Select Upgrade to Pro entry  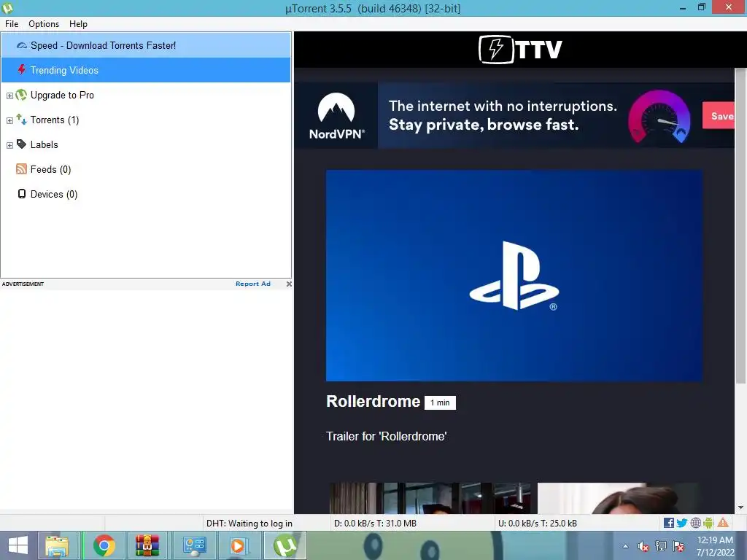point(62,95)
